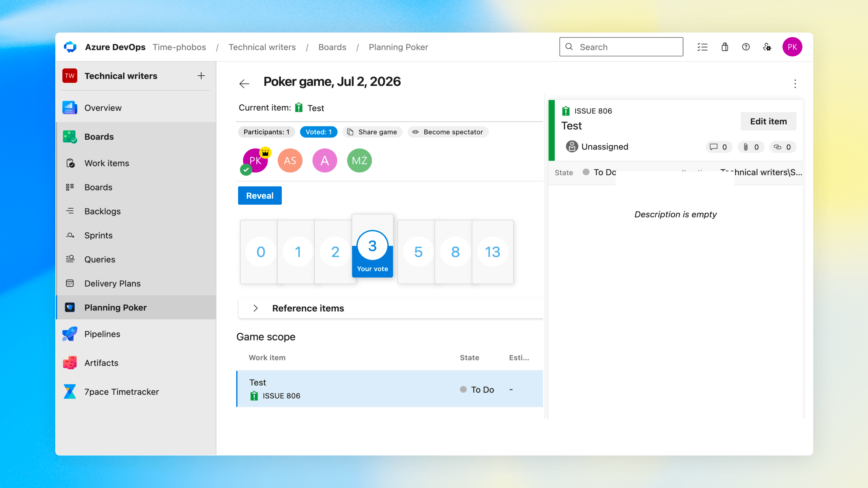Open the Boards hub section in sidebar
The width and height of the screenshot is (868, 488).
coord(136,137)
